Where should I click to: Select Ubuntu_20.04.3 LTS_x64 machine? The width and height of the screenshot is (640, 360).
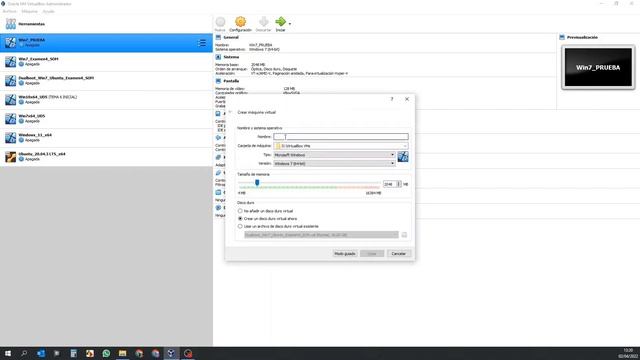[106, 156]
